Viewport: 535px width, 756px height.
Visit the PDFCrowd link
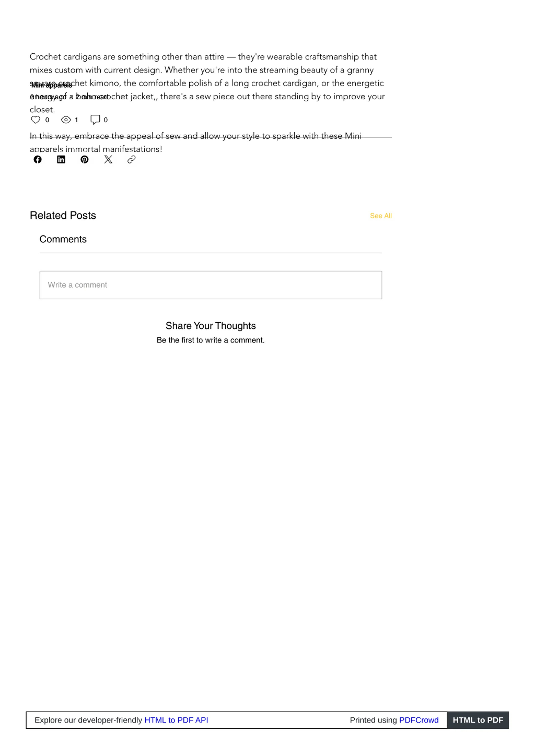click(x=419, y=720)
